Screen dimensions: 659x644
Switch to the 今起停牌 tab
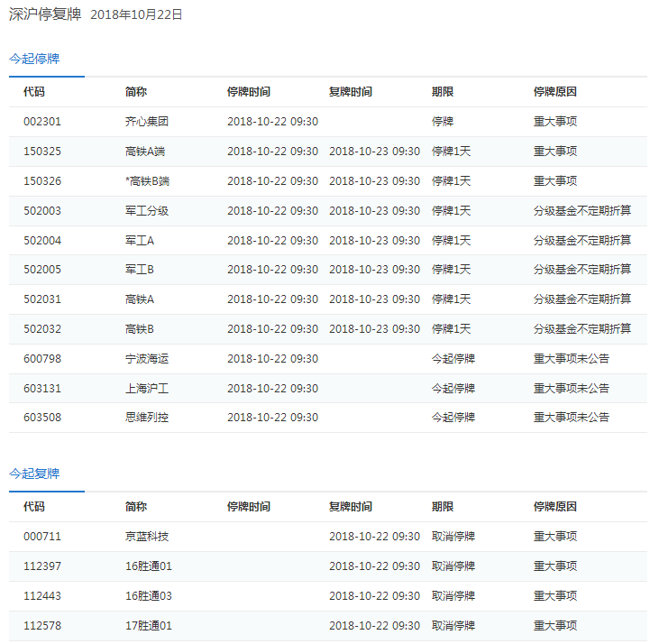pos(34,59)
